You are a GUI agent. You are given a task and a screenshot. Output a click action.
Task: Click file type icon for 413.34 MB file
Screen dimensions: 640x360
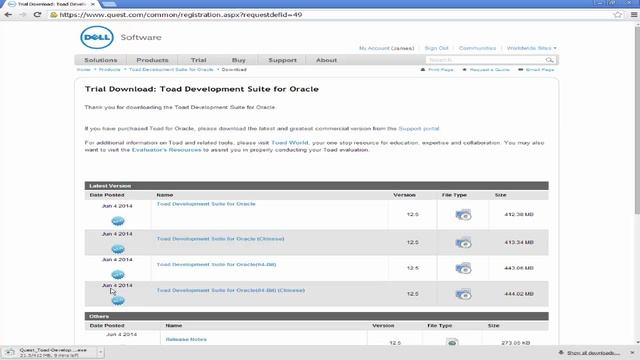coord(463,242)
